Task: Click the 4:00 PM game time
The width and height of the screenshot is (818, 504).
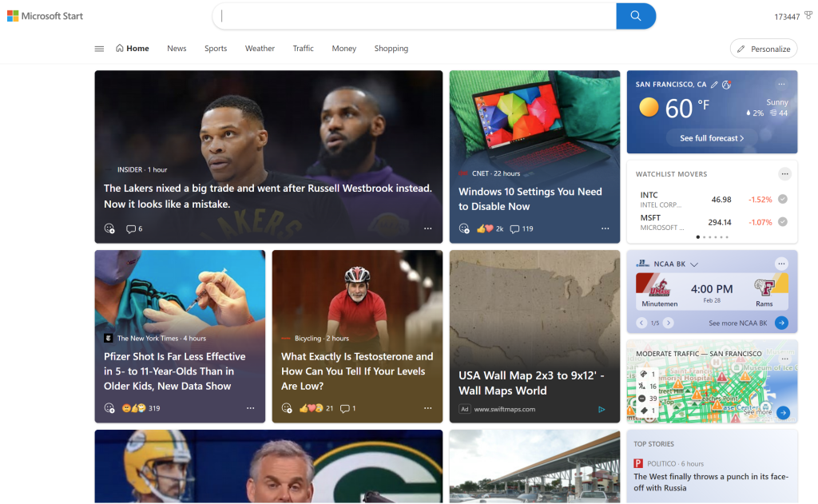Action: coord(712,289)
